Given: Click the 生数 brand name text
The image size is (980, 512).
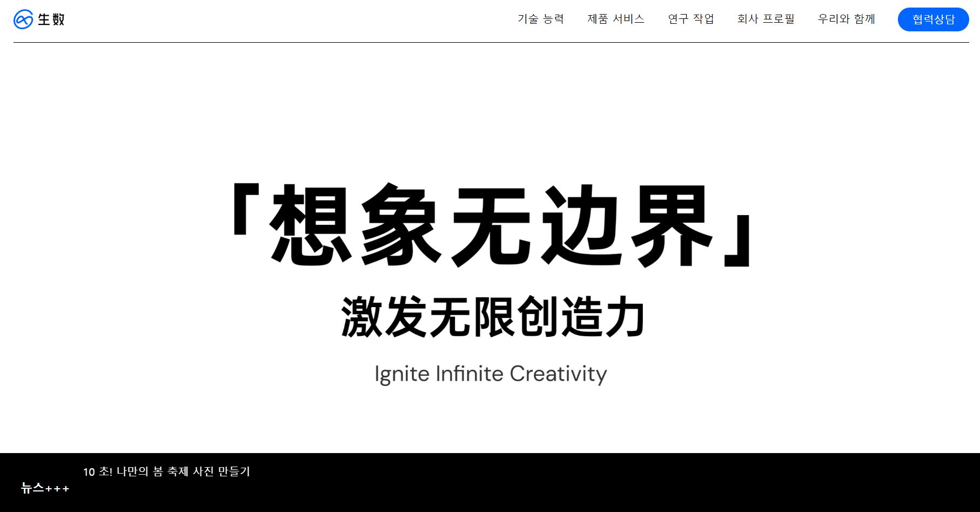Looking at the screenshot, I should 51,19.
